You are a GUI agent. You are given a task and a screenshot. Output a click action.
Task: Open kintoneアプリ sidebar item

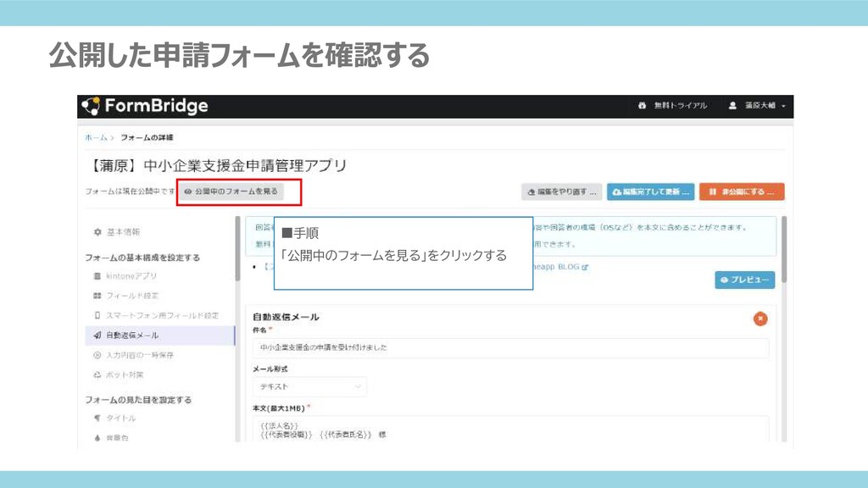coord(131,276)
